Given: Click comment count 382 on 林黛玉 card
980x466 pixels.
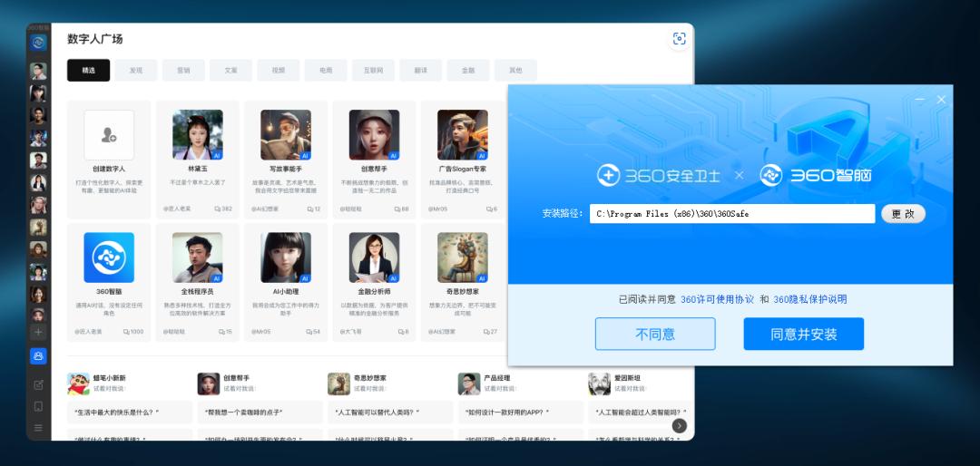Looking at the screenshot, I should pyautogui.click(x=223, y=209).
